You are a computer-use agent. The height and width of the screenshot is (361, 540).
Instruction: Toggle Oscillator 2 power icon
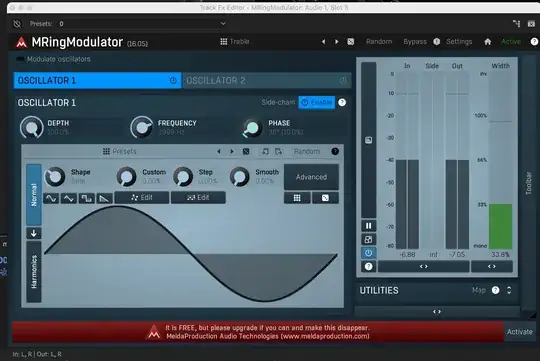(343, 80)
